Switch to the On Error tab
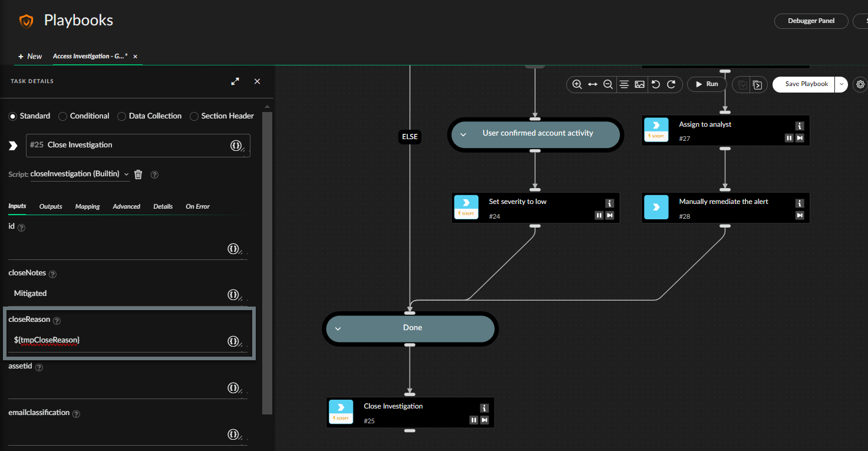 (x=197, y=206)
